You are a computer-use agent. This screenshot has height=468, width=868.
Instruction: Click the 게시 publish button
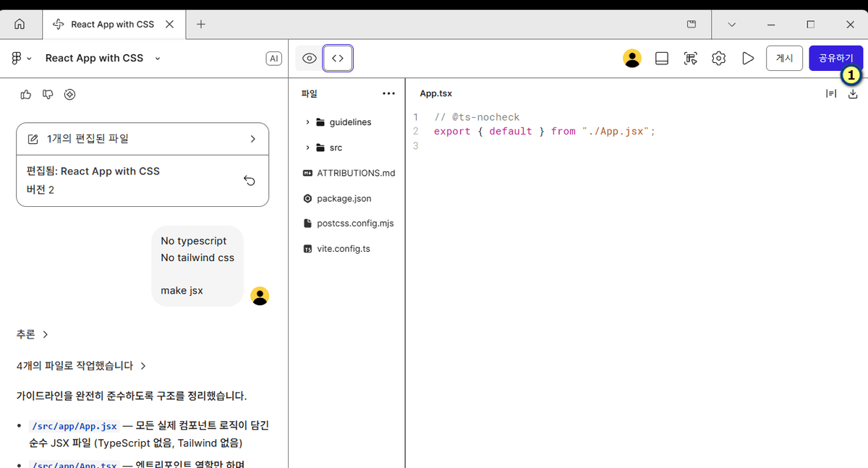(784, 59)
